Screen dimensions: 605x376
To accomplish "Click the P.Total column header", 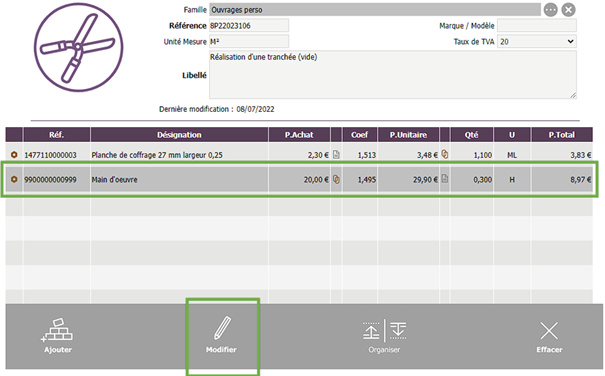I will click(562, 135).
